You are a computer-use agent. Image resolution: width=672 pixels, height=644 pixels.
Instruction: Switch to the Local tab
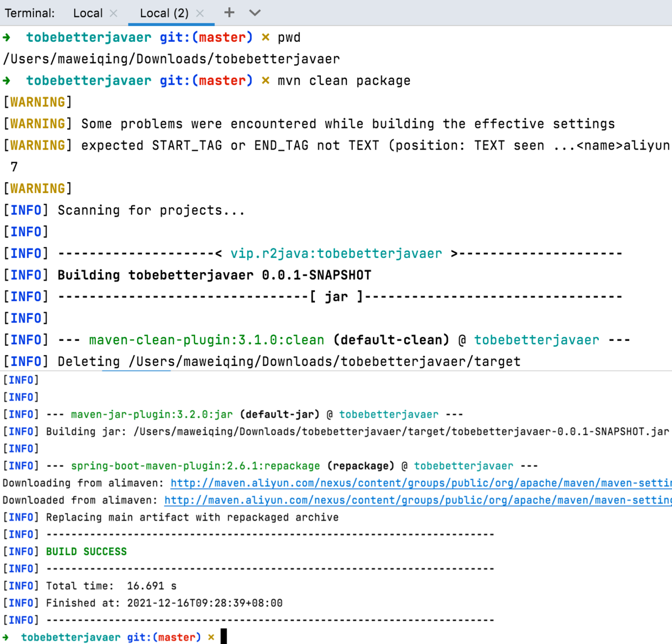(x=88, y=12)
